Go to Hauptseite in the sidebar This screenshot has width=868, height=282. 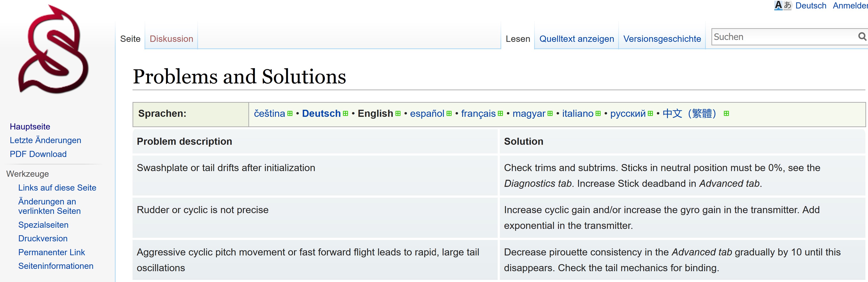pos(30,126)
